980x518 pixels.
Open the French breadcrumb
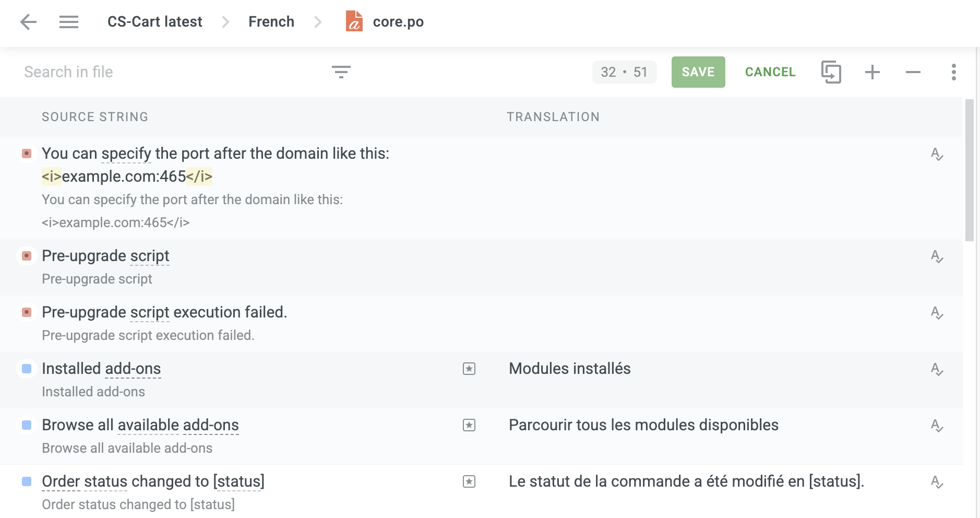coord(271,22)
